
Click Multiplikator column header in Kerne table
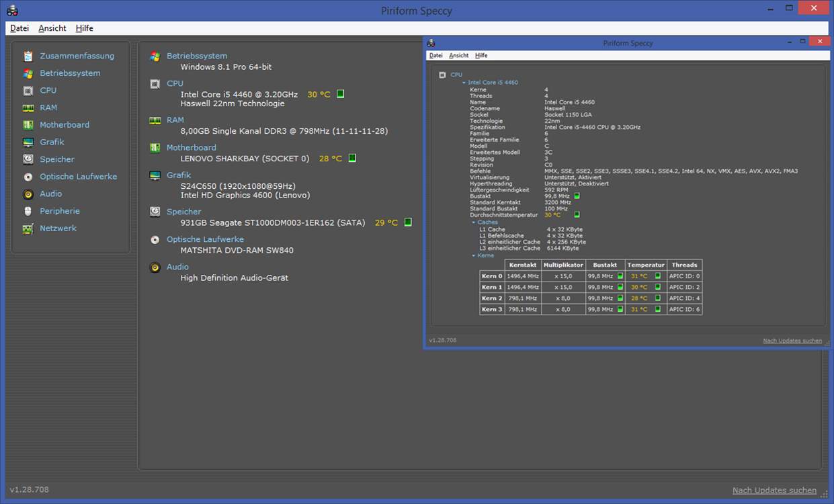pos(563,265)
